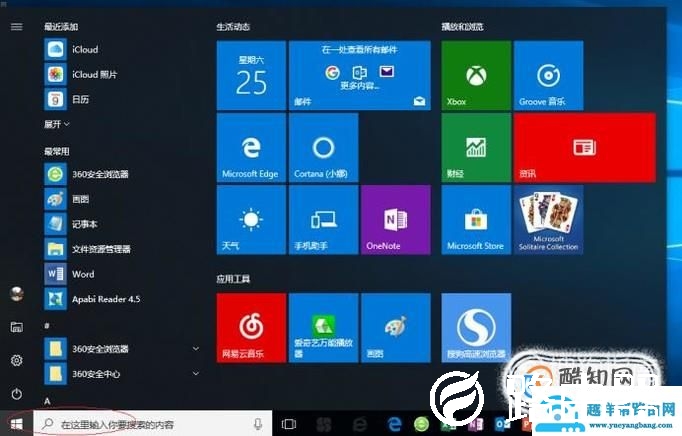Click the # letter header in app list
Screen dimensions: 682x436
point(47,325)
